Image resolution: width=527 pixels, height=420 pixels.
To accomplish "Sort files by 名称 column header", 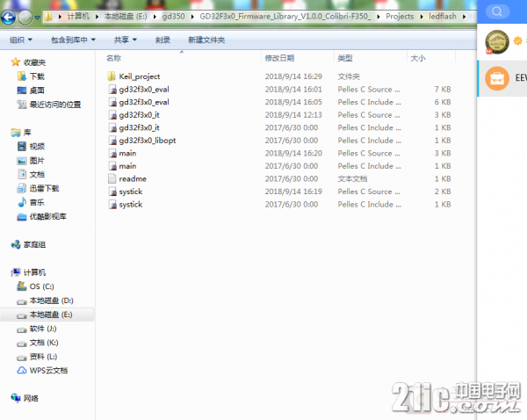I will 113,58.
